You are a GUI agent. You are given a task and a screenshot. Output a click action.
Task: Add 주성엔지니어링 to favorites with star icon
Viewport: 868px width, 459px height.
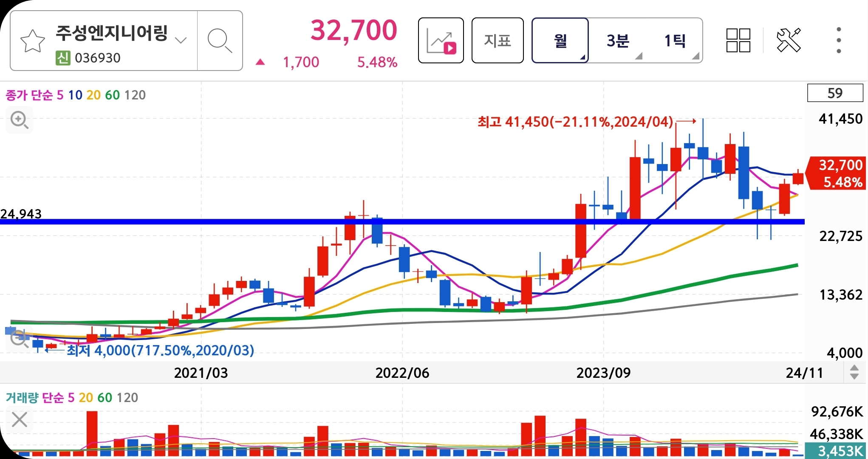pyautogui.click(x=33, y=41)
